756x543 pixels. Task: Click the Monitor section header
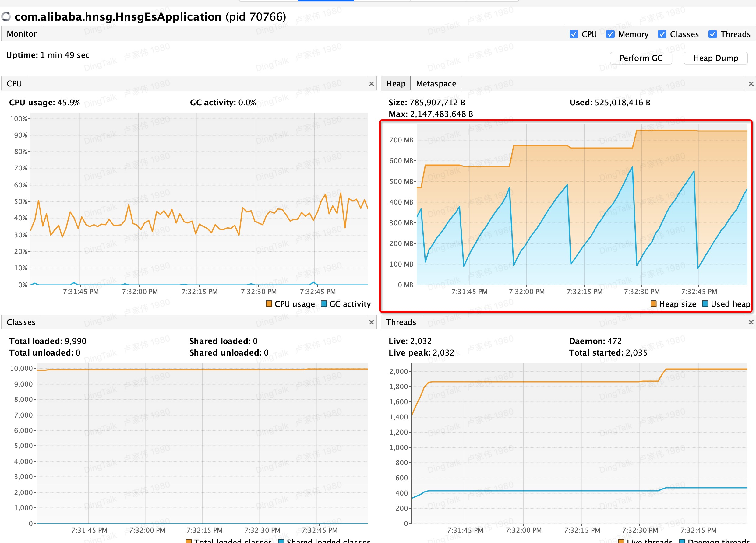(22, 34)
